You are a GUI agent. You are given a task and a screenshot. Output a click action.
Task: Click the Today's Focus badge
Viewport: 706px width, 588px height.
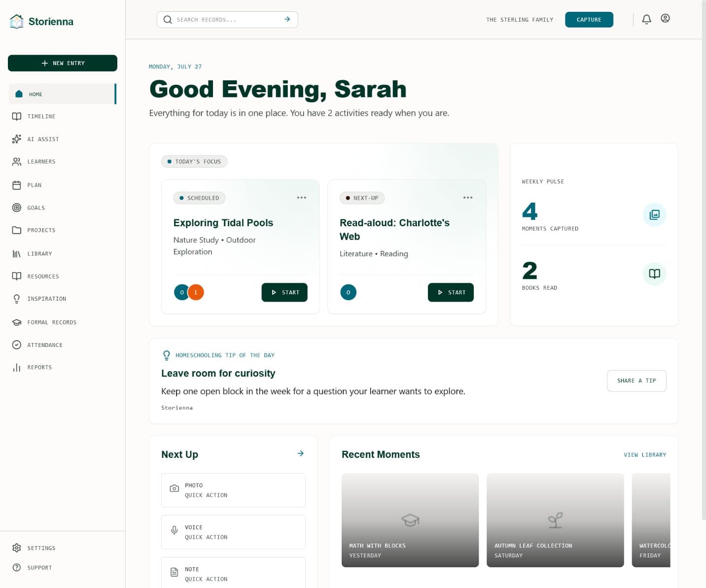[194, 162]
